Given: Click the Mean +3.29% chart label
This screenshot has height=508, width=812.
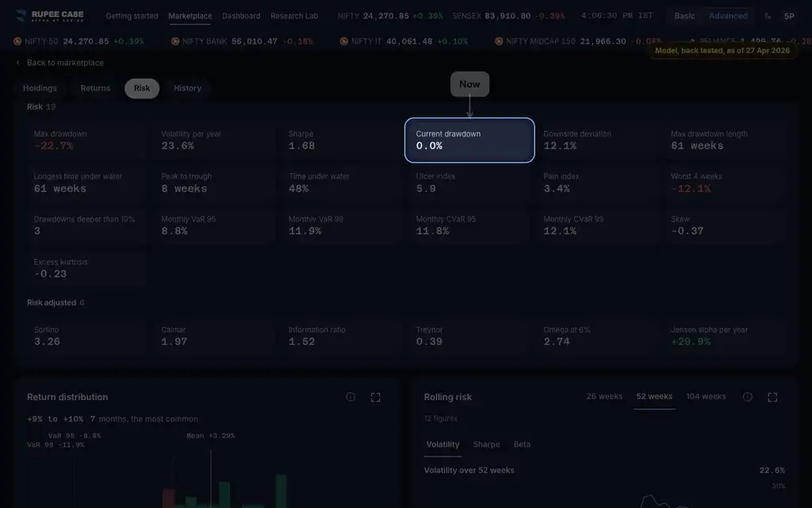Looking at the screenshot, I should tap(211, 436).
